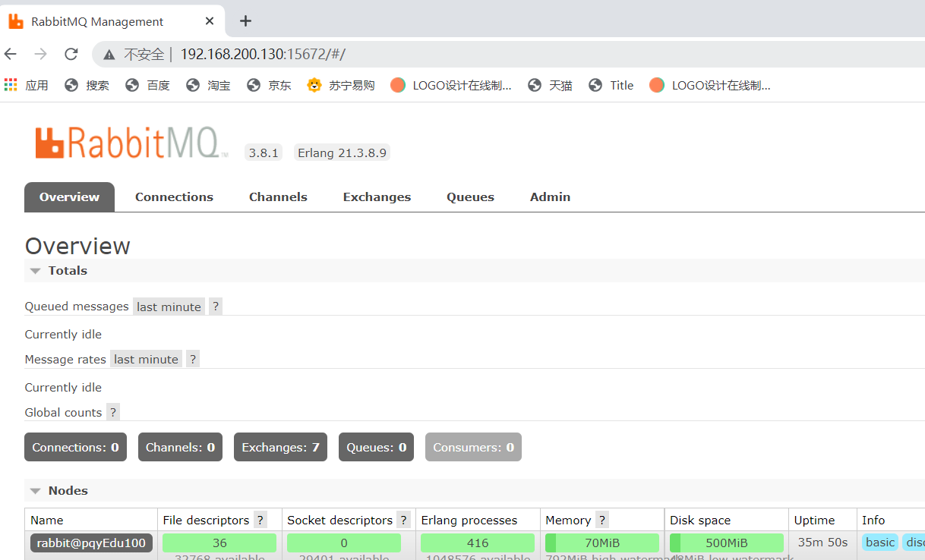
Task: Click the Channels: 0 count button
Action: point(180,447)
